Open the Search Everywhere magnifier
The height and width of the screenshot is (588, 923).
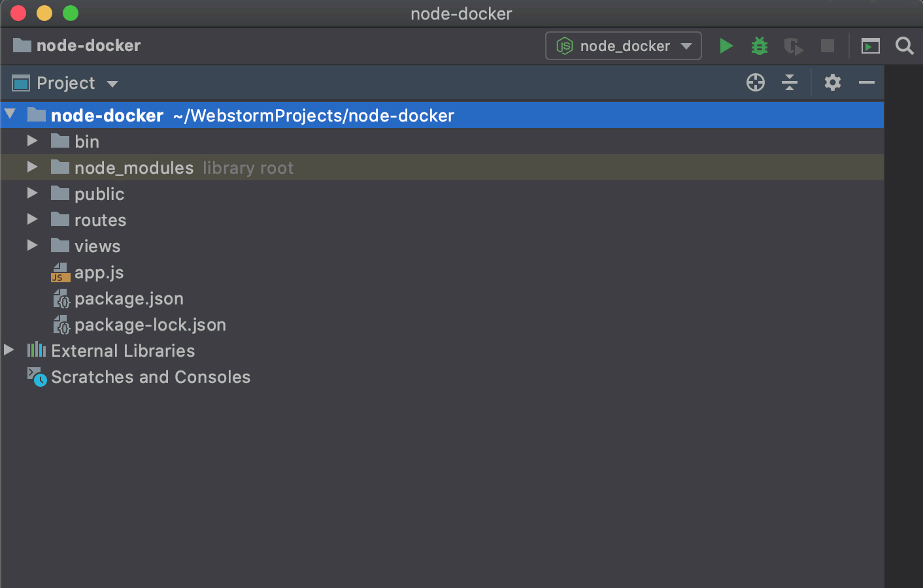pyautogui.click(x=904, y=46)
